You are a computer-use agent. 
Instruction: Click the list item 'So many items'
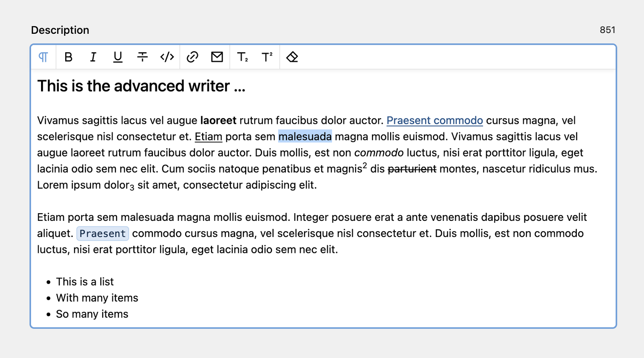click(92, 314)
